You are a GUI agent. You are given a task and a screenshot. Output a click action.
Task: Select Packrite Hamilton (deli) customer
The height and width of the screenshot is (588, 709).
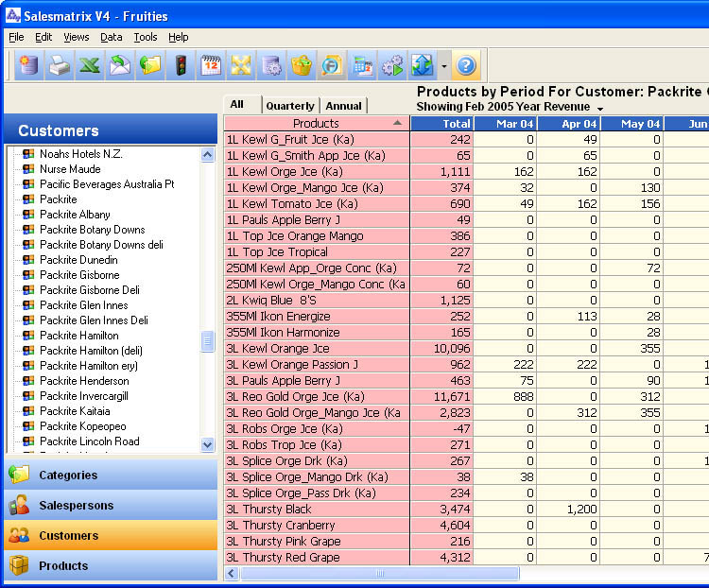pos(91,351)
